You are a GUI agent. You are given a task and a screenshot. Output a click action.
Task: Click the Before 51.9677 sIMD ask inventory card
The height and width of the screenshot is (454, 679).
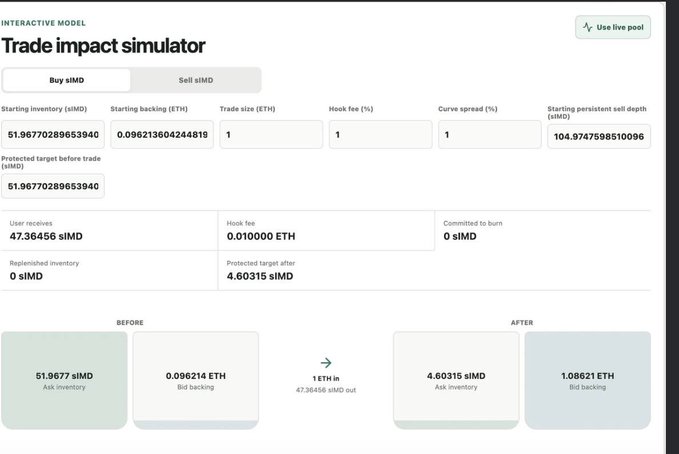[64, 380]
